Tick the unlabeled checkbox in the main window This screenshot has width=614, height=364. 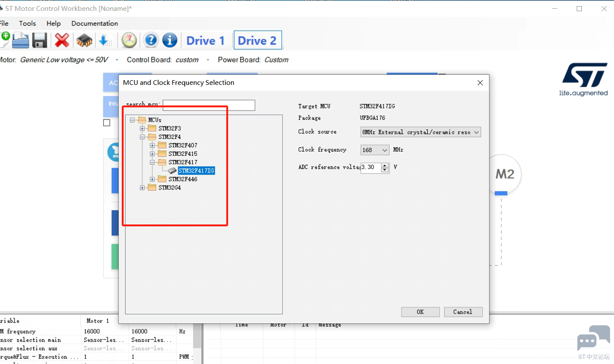point(107,123)
